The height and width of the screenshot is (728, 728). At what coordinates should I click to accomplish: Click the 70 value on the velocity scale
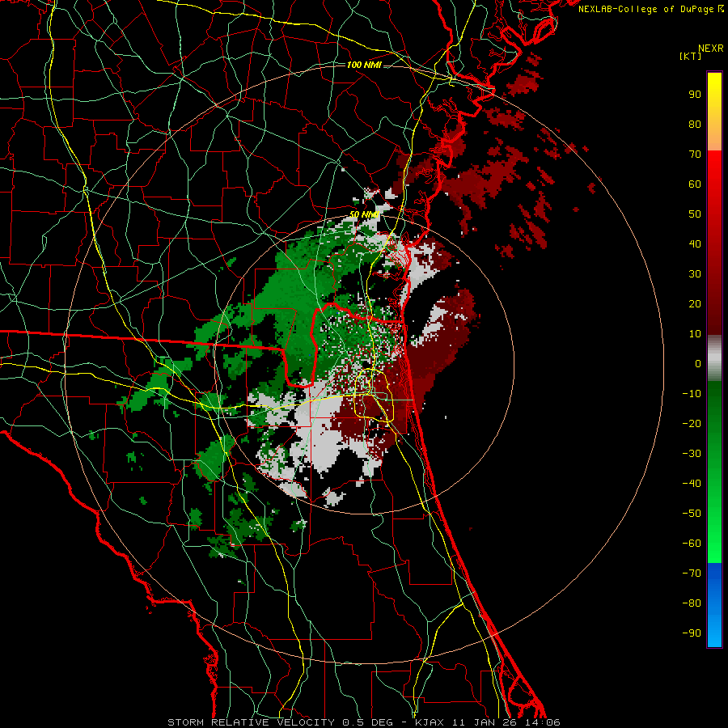(x=695, y=154)
